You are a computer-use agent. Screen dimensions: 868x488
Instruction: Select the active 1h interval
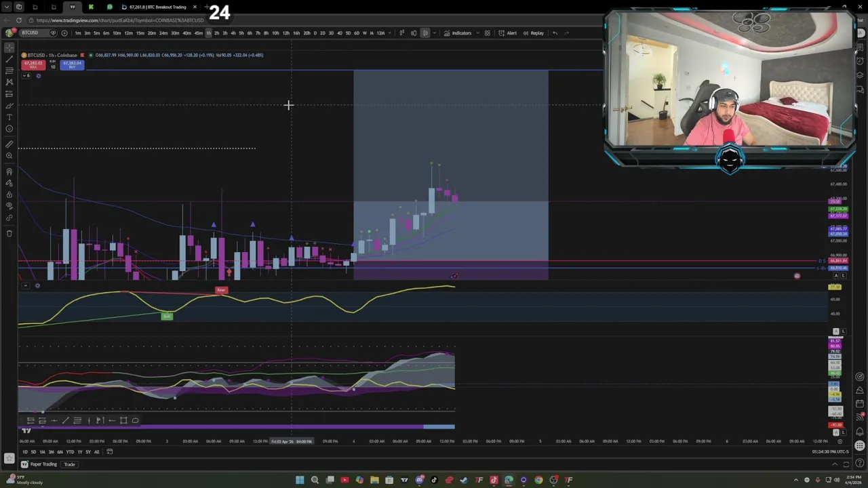[208, 33]
